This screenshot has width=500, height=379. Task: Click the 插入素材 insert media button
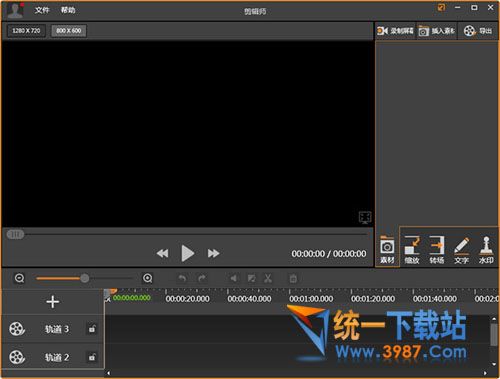(437, 31)
